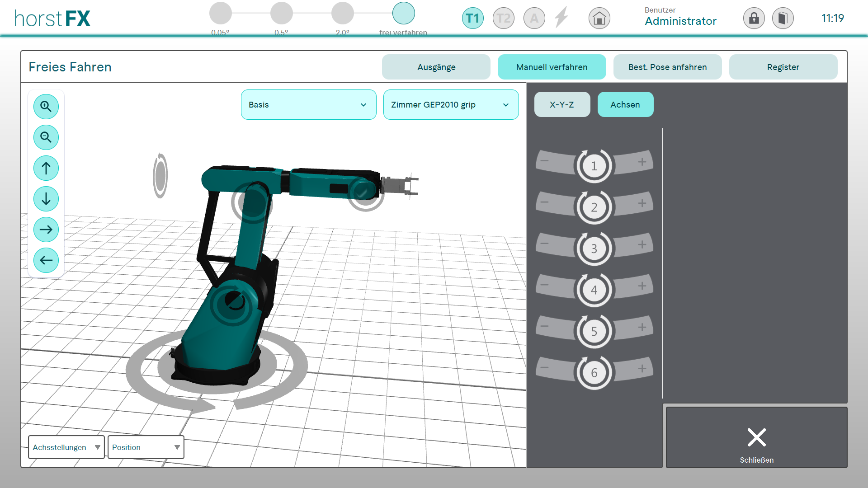This screenshot has height=488, width=868.
Task: Move camera view with up arrow
Action: [x=46, y=168]
